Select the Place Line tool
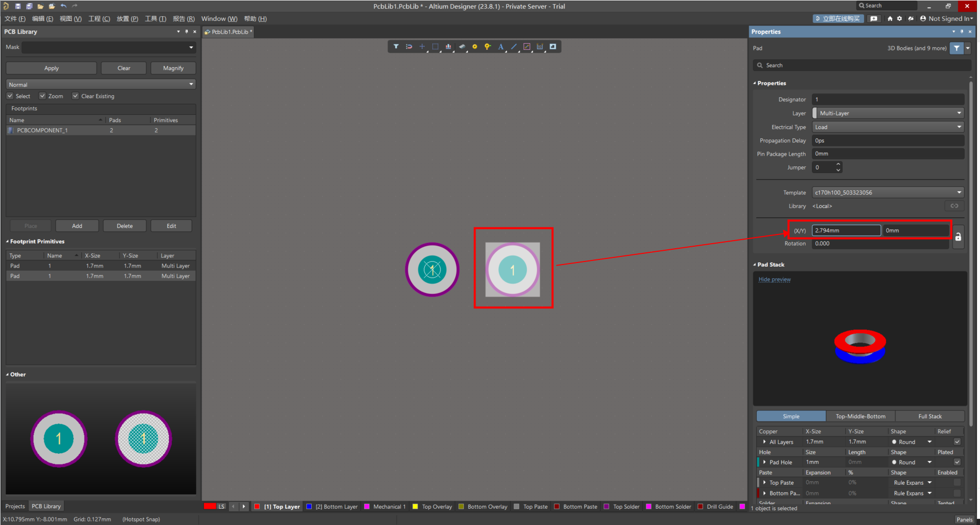 514,46
